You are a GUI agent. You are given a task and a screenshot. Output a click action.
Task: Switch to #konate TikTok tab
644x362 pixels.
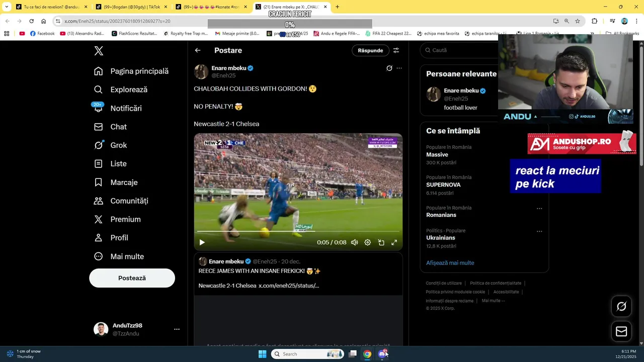[x=211, y=7]
